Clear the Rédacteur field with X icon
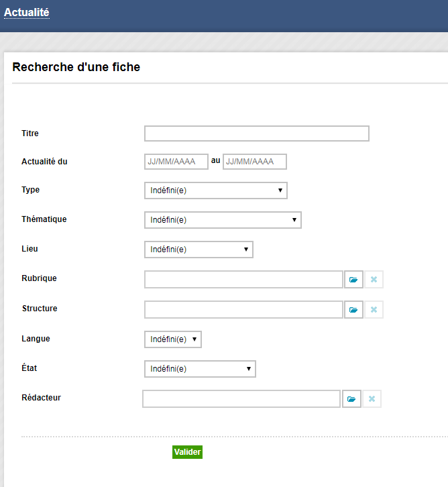Viewport: 448px width, 487px height. point(372,399)
